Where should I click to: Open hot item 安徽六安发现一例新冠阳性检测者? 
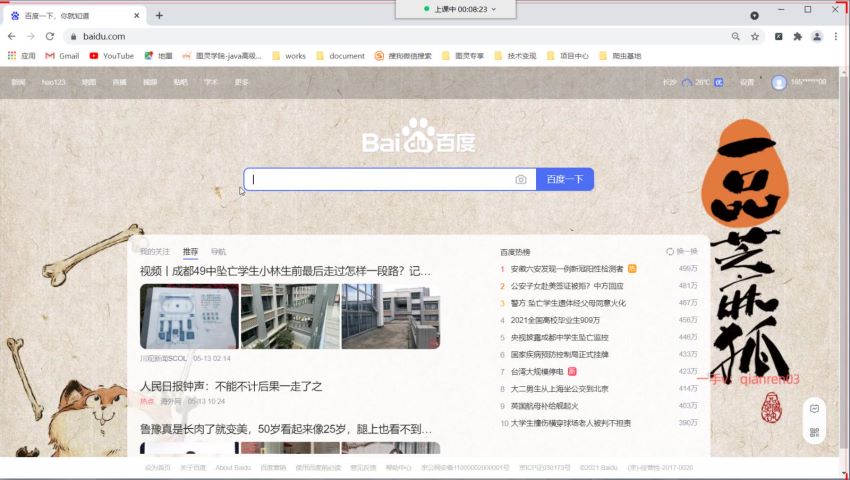567,268
